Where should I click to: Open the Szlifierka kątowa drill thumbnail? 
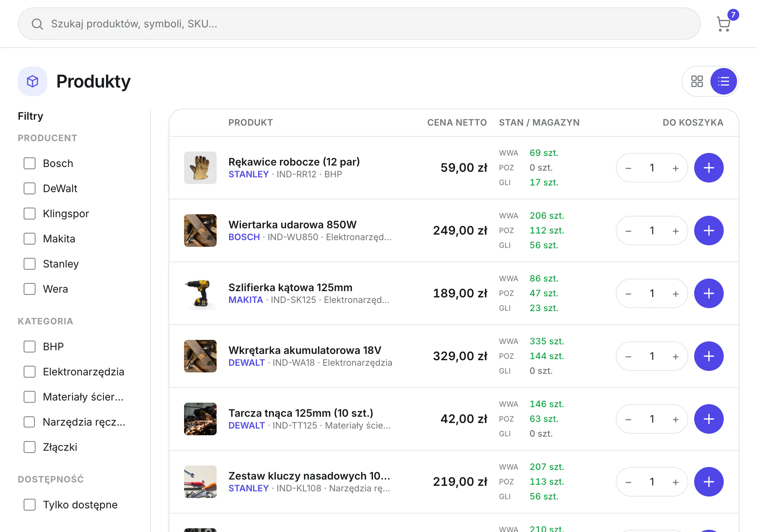click(200, 293)
